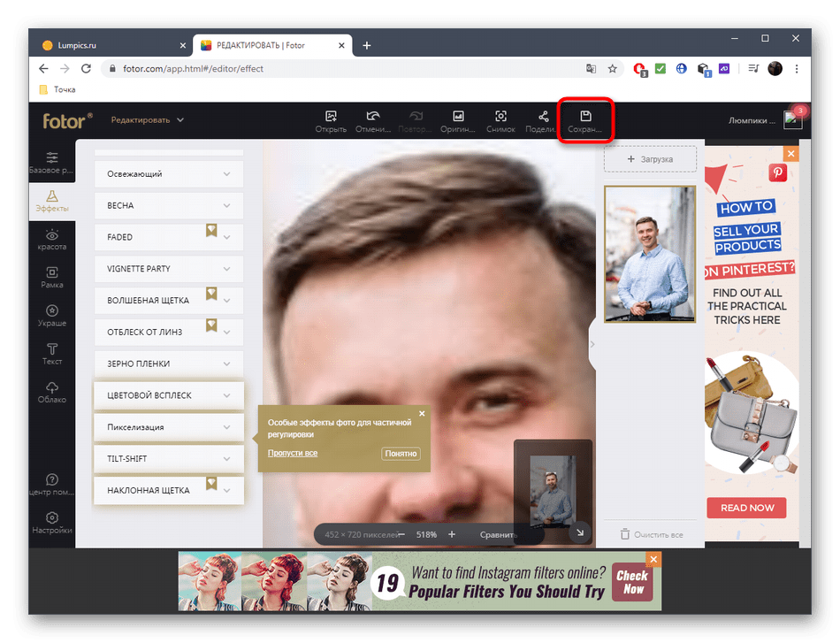Screen dimensions: 840x643
Task: Expand the НАКЛОННАЯ ЩЕТКА effect group
Action: click(169, 490)
